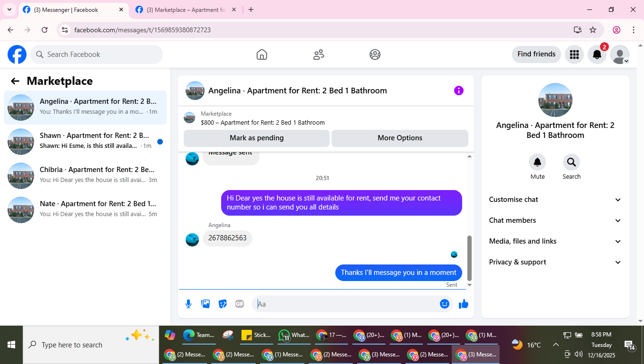This screenshot has width=644, height=364.
Task: Open Windows notification center icon
Action: [x=629, y=346]
